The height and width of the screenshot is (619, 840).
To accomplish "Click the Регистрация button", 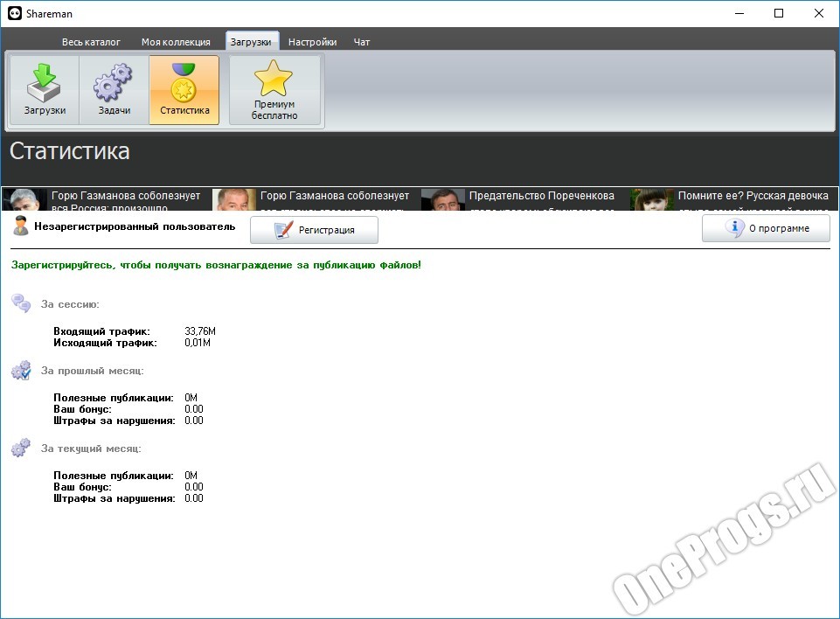I will pyautogui.click(x=314, y=230).
